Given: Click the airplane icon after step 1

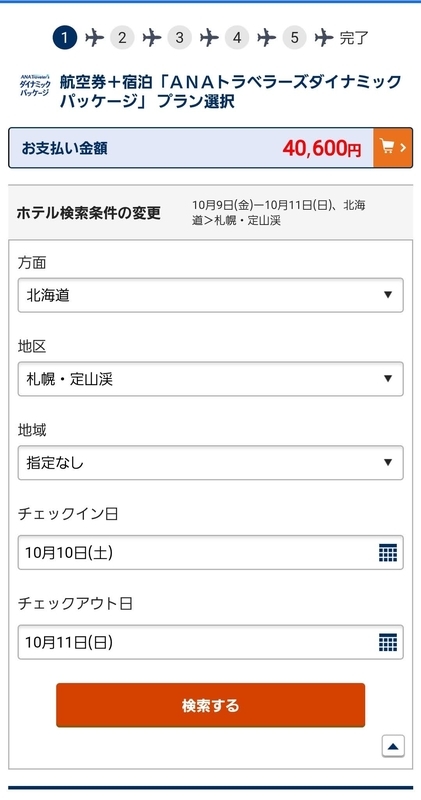Looking at the screenshot, I should tap(94, 38).
